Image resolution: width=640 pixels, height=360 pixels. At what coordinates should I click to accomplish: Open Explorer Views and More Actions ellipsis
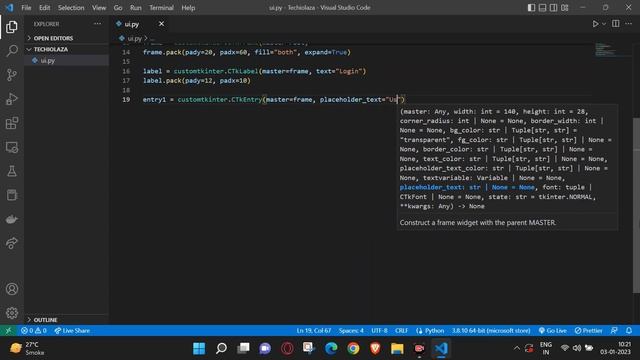coord(97,24)
